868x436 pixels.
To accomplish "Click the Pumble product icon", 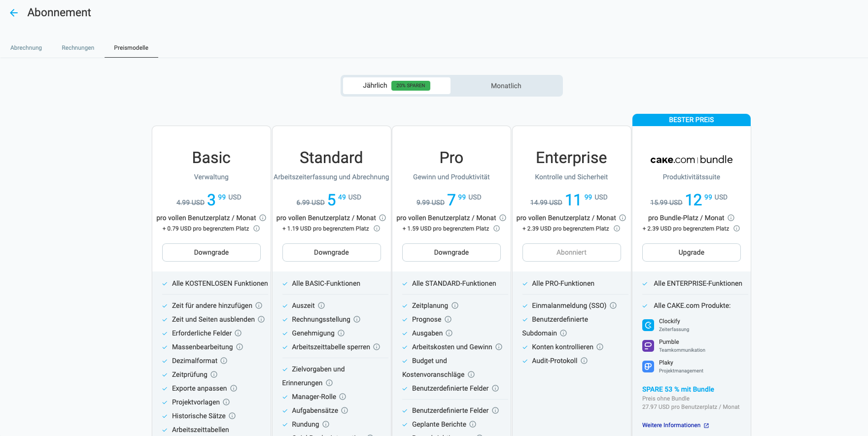I will (x=648, y=346).
